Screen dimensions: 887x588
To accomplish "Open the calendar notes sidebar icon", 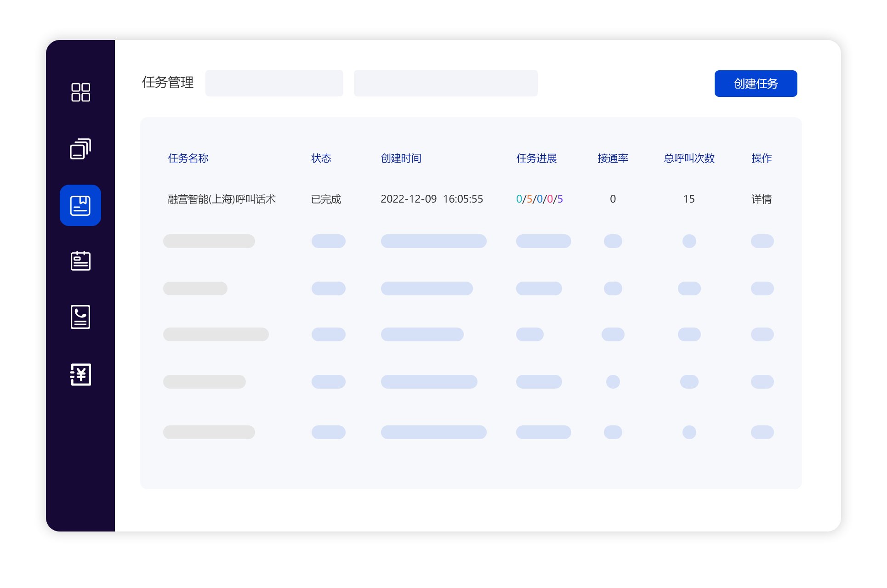I will (x=80, y=261).
